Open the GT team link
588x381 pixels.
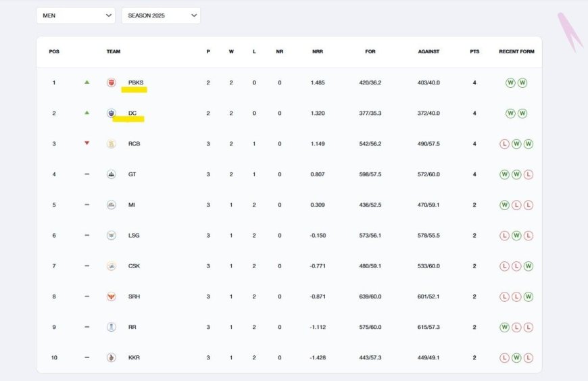click(132, 174)
